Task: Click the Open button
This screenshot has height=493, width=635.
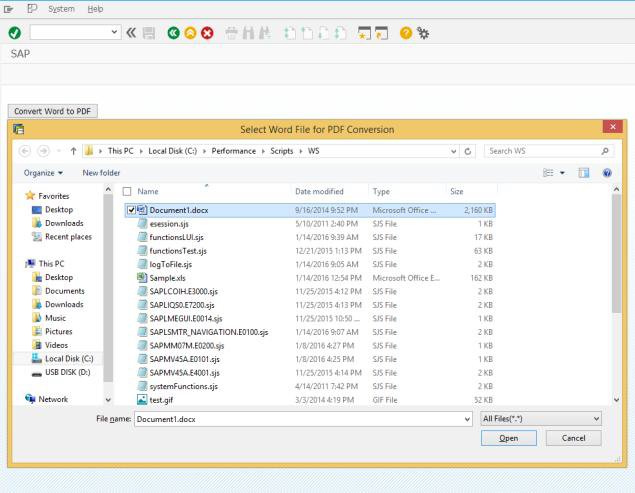Action: [x=509, y=438]
